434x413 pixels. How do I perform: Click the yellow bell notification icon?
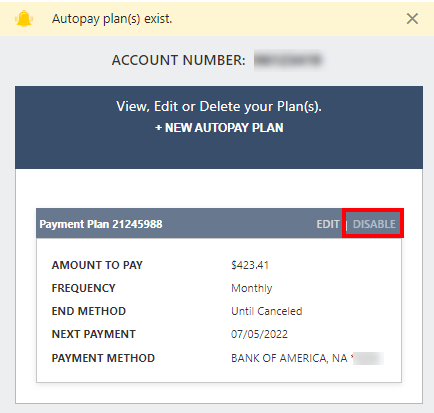[x=24, y=19]
